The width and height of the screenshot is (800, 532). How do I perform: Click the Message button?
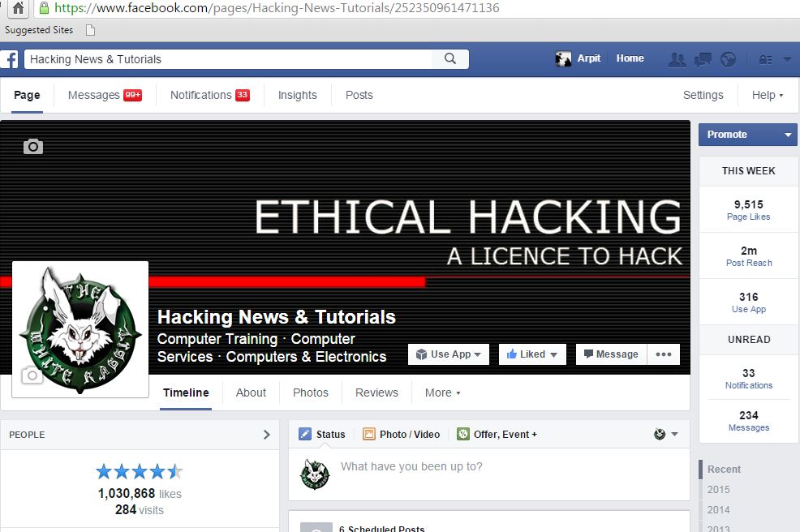click(x=610, y=354)
